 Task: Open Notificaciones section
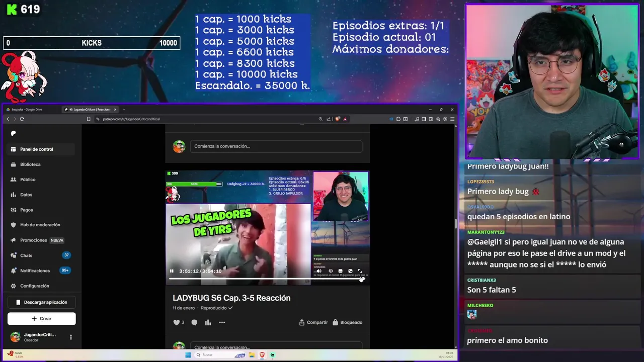41,270
